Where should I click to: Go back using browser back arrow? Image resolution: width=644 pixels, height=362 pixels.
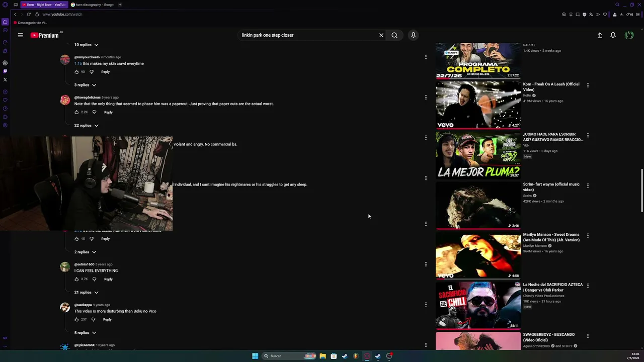click(15, 14)
